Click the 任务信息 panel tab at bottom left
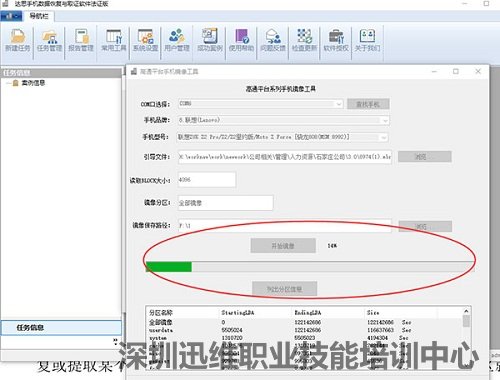Image resolution: width=500 pixels, height=380 pixels. (61, 328)
